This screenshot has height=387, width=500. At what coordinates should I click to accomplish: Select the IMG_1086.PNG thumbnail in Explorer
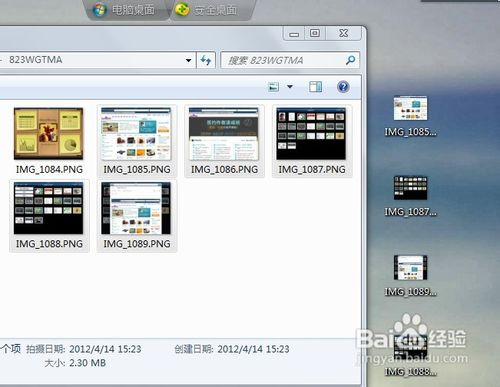pyautogui.click(x=224, y=133)
